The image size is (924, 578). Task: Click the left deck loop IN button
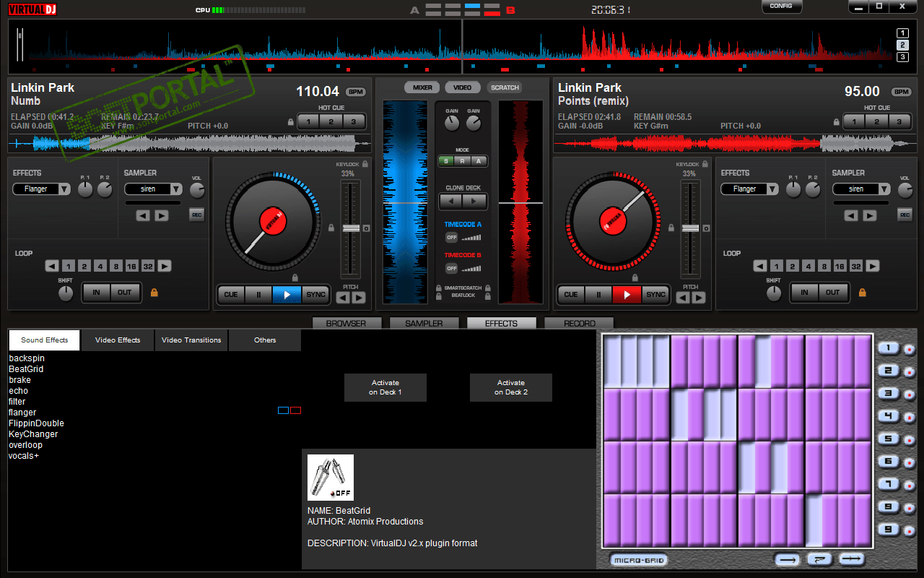pos(96,293)
